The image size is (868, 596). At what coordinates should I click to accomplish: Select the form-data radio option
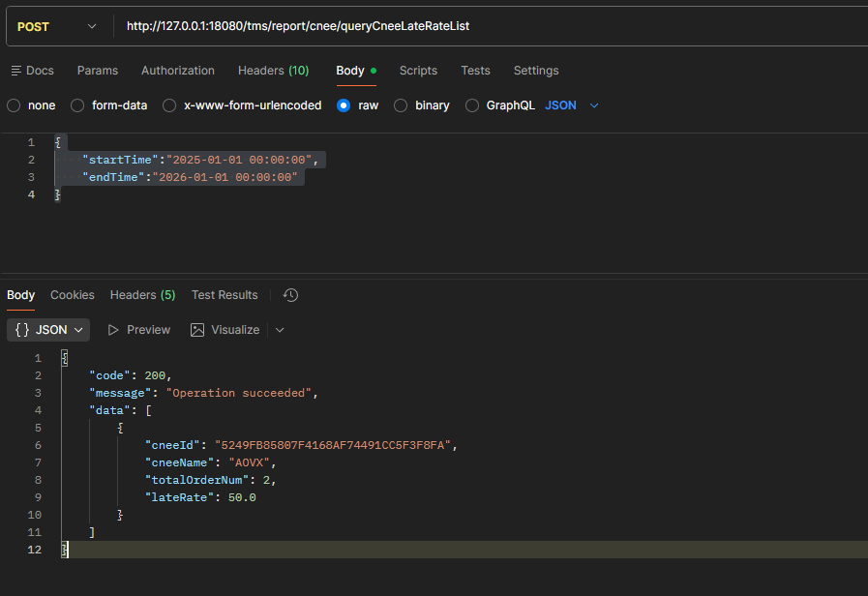click(x=77, y=105)
